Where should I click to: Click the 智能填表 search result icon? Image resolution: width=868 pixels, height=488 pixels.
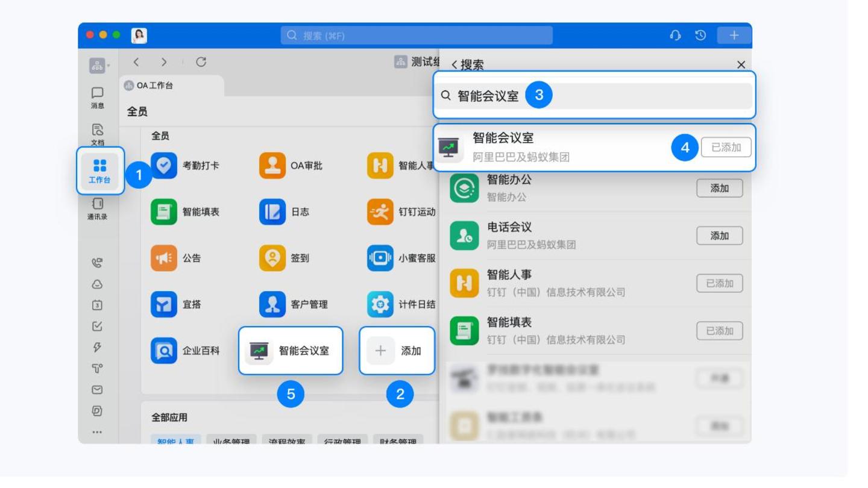464,331
